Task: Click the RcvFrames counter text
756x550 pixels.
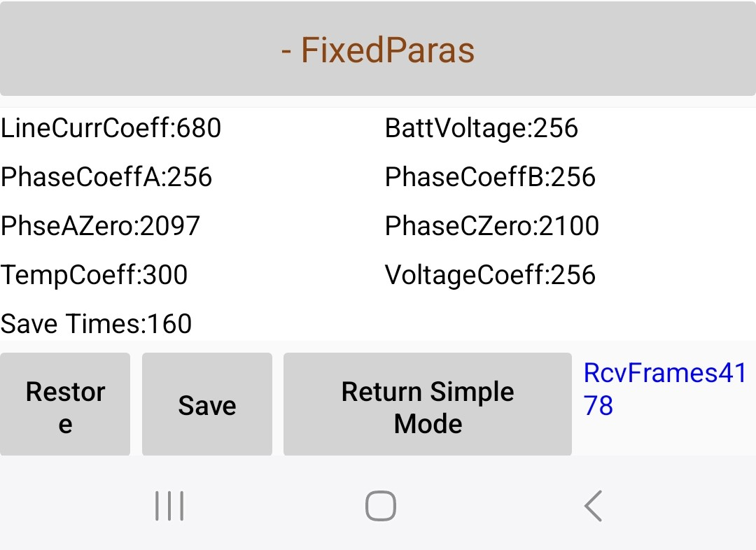Action: pyautogui.click(x=665, y=389)
